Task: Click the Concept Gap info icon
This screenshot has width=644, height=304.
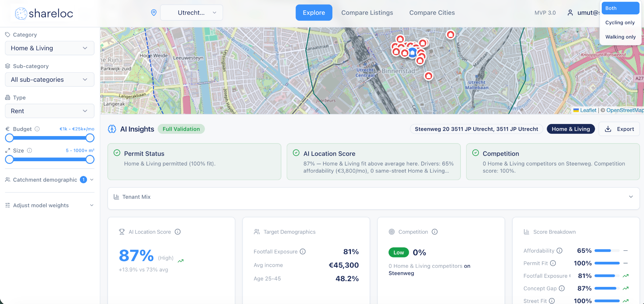Action: click(x=562, y=288)
